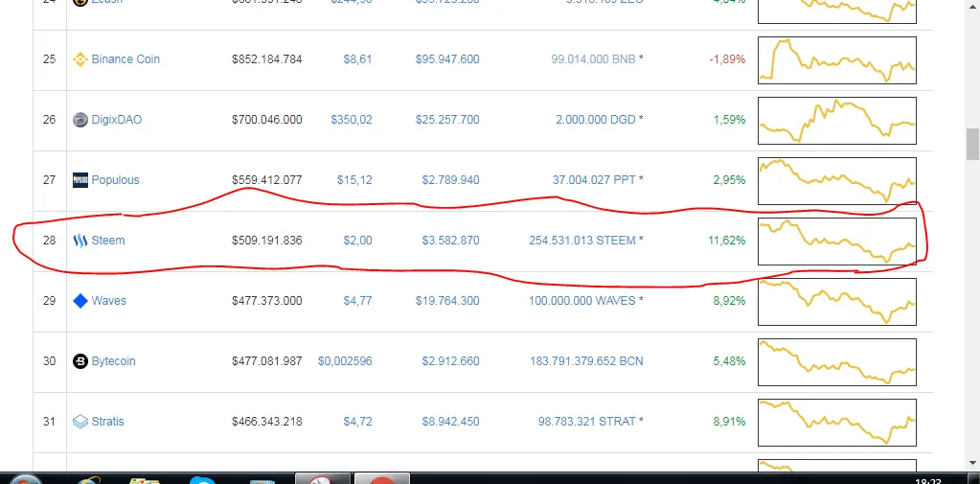Open Binance Coin volume $95.947.600
This screenshot has width=980, height=484.
pos(447,59)
